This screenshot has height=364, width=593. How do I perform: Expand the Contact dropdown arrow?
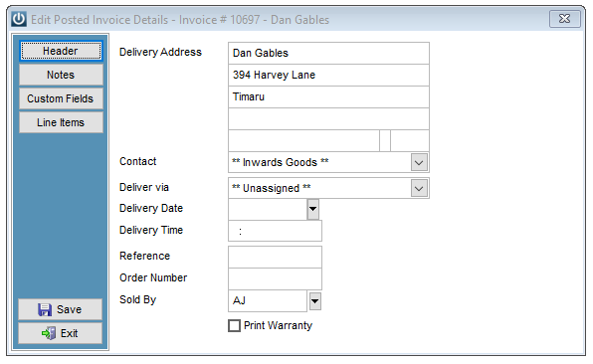(419, 162)
